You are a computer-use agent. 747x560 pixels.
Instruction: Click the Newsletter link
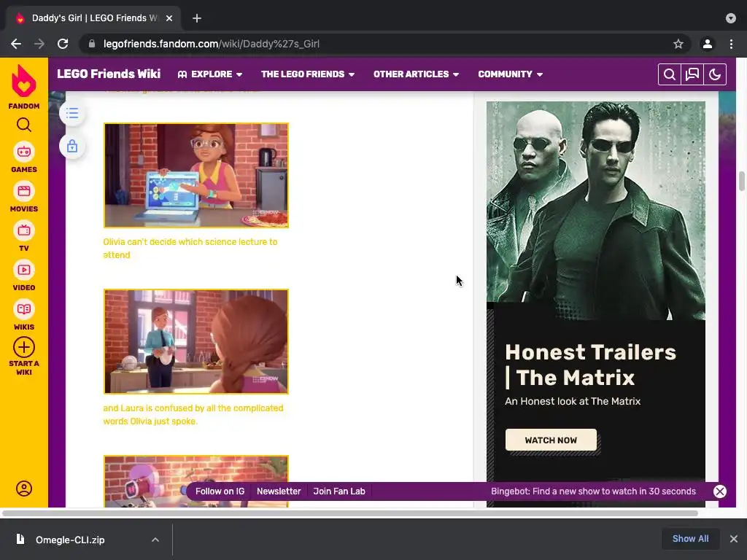point(279,491)
